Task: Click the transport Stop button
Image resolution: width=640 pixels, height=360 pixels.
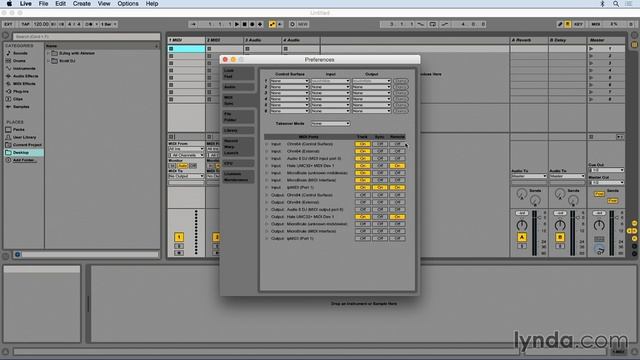Action: tap(244, 24)
